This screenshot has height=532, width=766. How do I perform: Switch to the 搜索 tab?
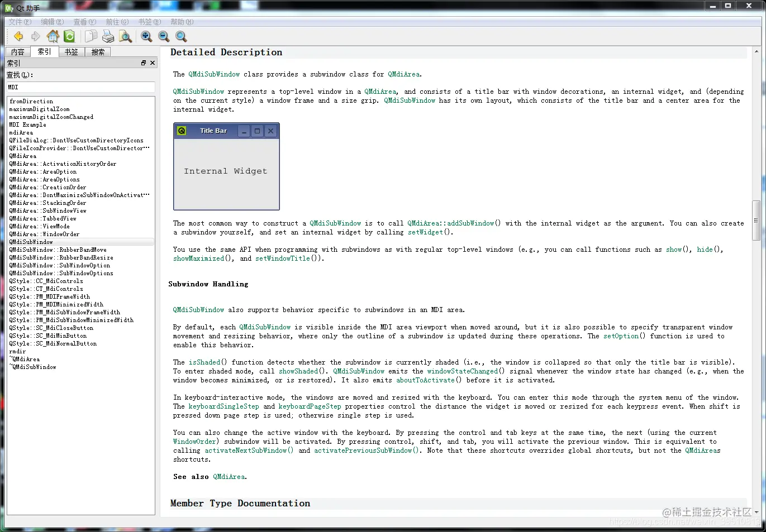click(x=98, y=52)
